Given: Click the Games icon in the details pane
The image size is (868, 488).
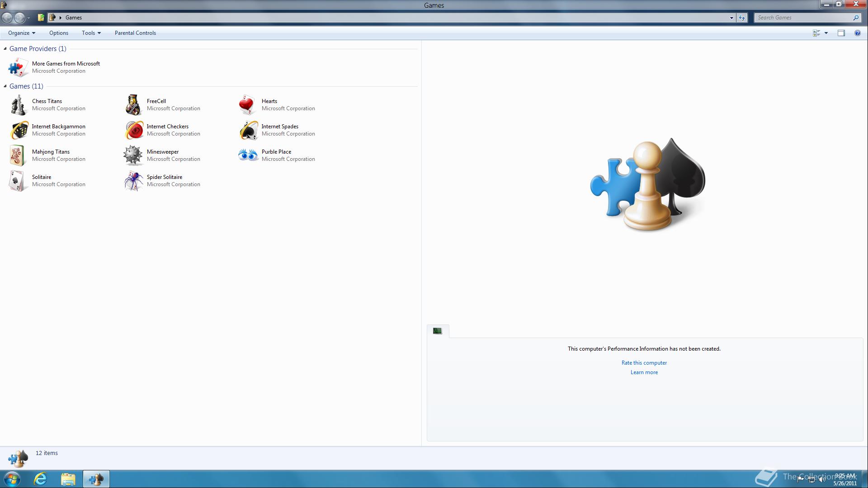Looking at the screenshot, I should pos(18,458).
